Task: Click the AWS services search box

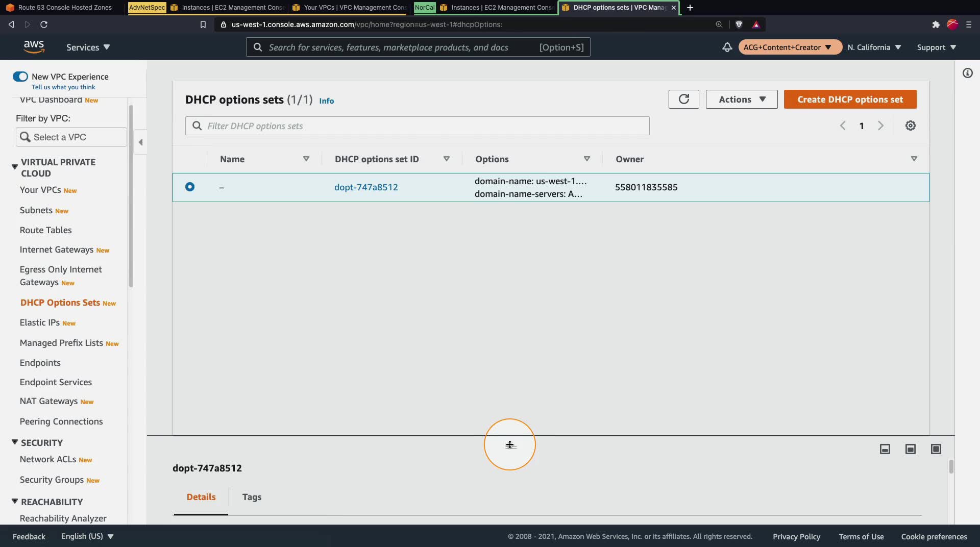Action: [x=418, y=47]
